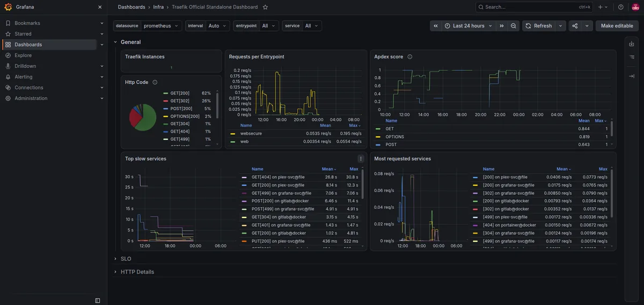The height and width of the screenshot is (305, 644).
Task: Click the Http Code panel info icon
Action: click(155, 82)
